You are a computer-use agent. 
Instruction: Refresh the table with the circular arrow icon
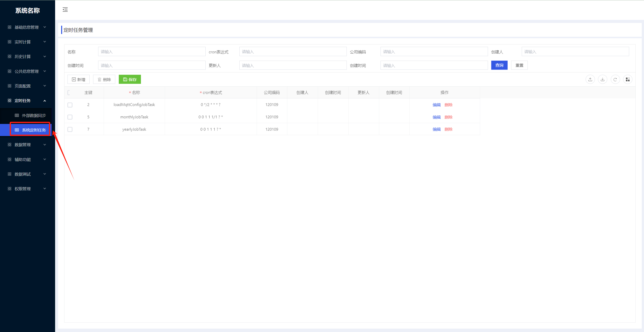point(615,80)
